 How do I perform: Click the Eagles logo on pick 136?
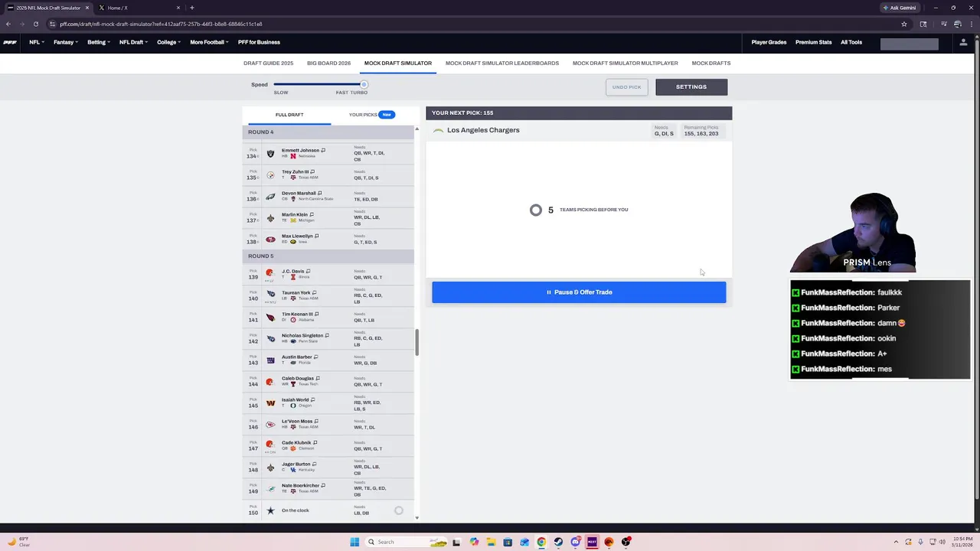270,197
